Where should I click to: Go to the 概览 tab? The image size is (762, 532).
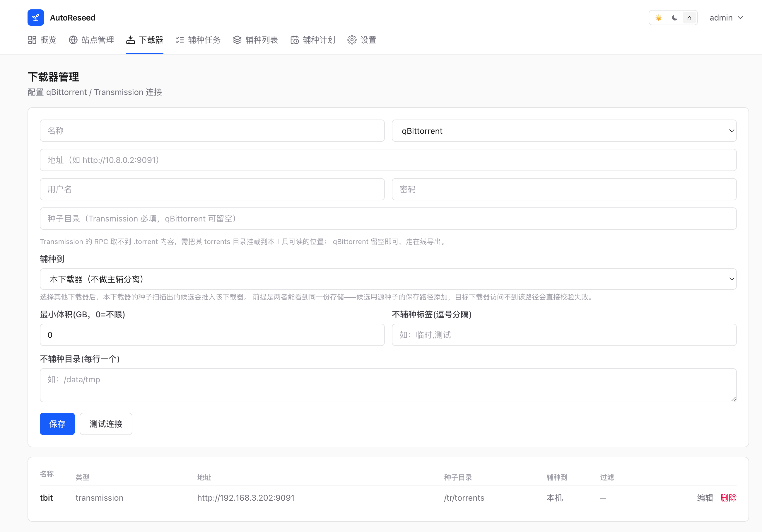pyautogui.click(x=42, y=40)
